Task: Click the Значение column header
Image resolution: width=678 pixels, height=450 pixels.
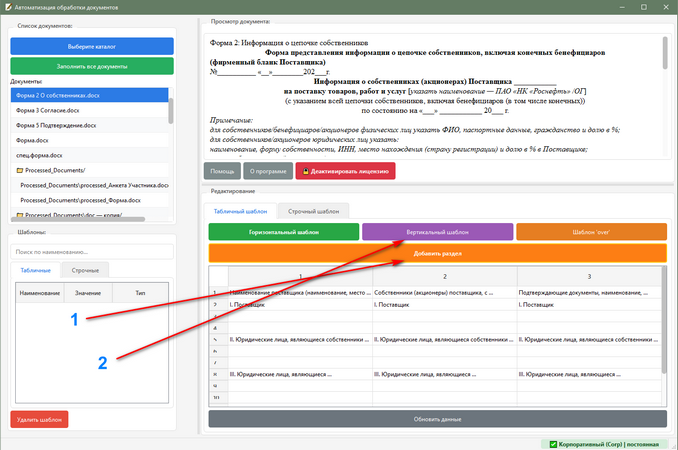Action: point(88,293)
